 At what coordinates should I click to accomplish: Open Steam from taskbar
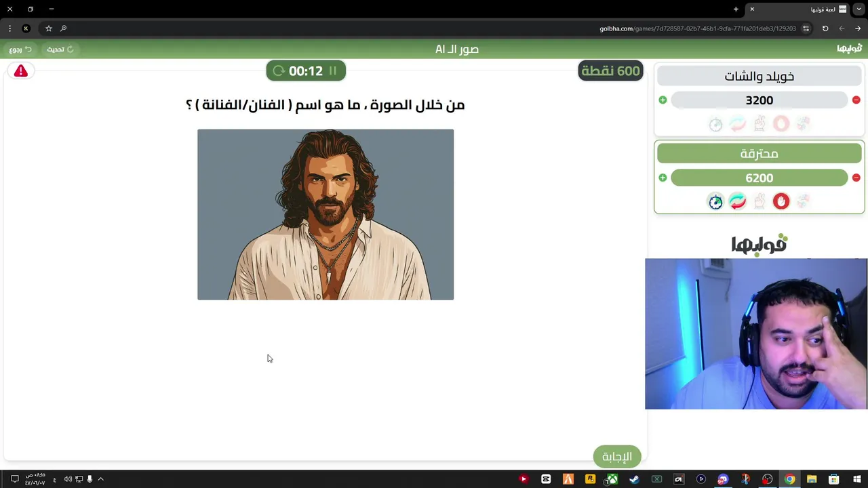634,479
